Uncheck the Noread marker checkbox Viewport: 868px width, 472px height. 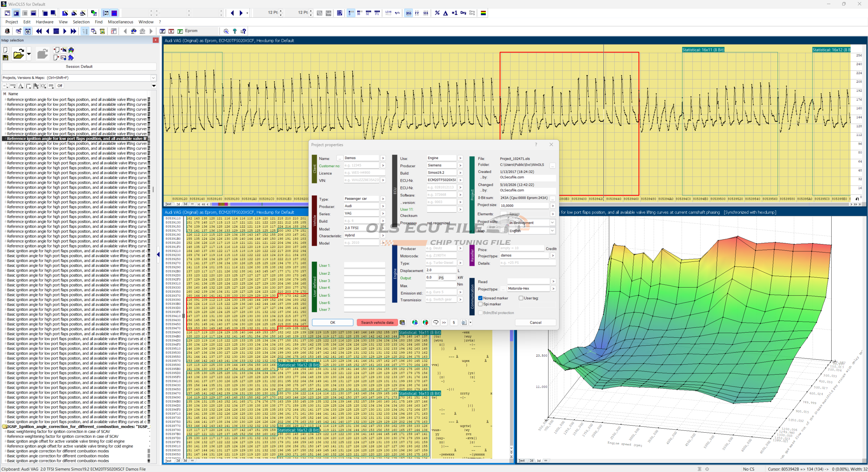click(x=480, y=298)
